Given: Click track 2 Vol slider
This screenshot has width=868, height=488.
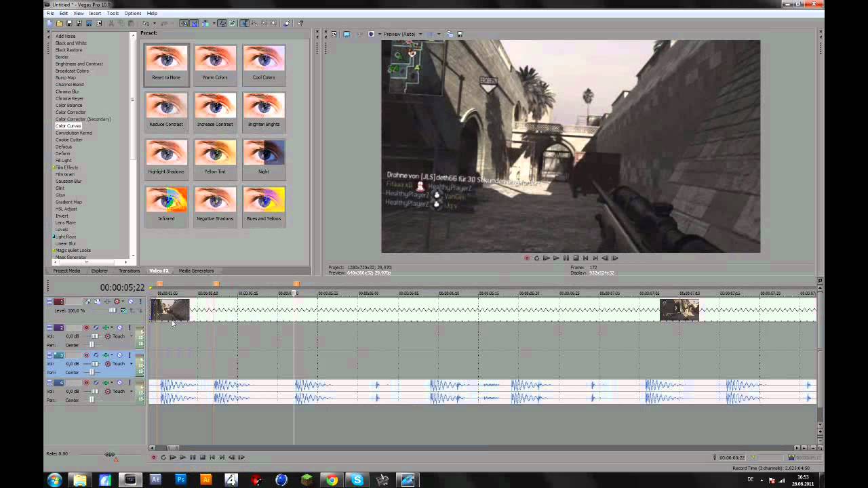Looking at the screenshot, I should tap(94, 336).
